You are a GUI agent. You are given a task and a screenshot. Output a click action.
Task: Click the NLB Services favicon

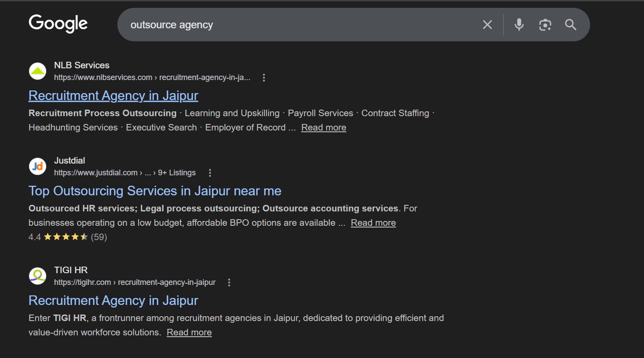point(37,71)
